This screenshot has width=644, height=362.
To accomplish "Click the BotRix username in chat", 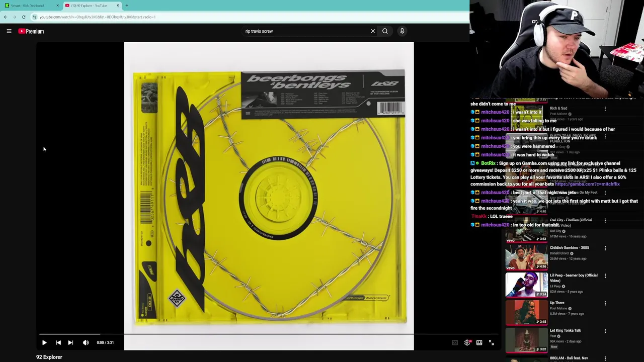I will [488, 163].
